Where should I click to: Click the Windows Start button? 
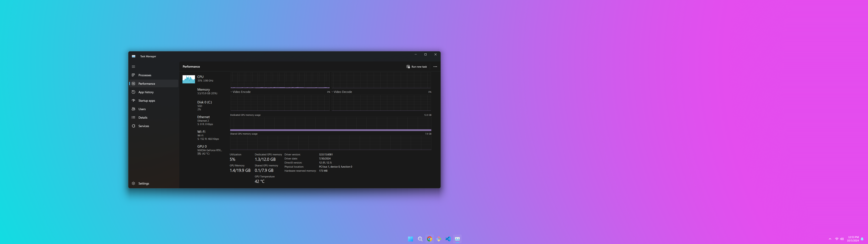[410, 239]
